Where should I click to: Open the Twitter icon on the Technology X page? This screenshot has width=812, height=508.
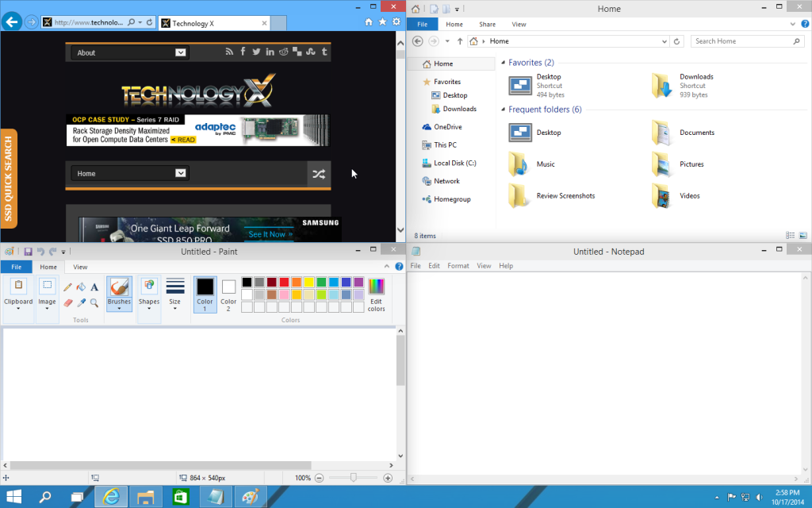256,52
